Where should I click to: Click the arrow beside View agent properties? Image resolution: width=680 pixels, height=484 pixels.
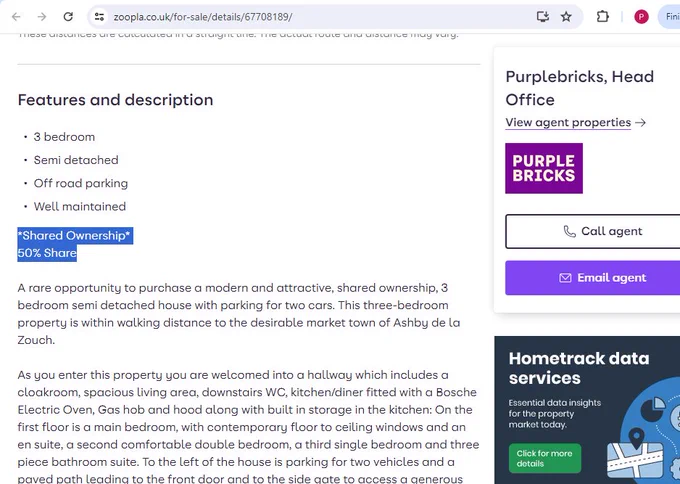640,123
